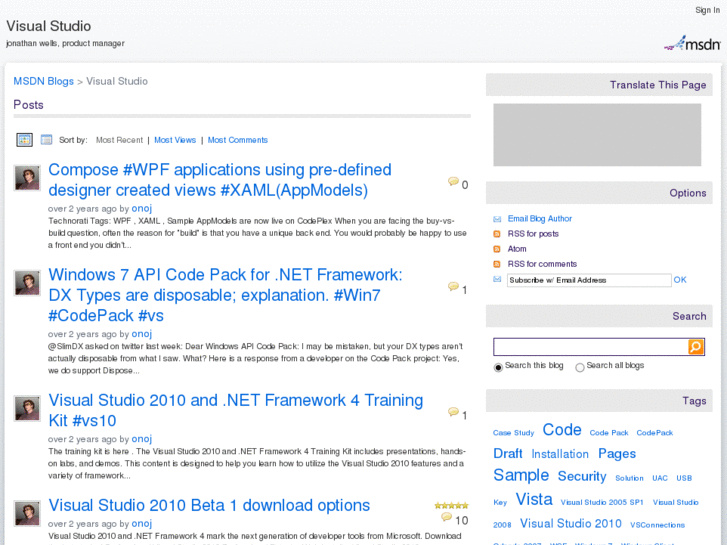Viewport: 727px width, 545px height.
Task: Select the UAC tag
Action: [660, 478]
